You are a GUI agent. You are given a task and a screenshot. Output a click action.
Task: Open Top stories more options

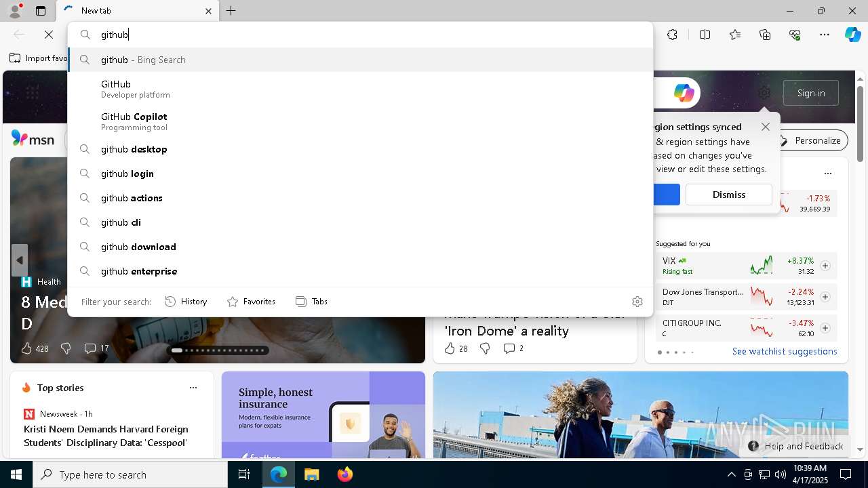[x=193, y=388]
